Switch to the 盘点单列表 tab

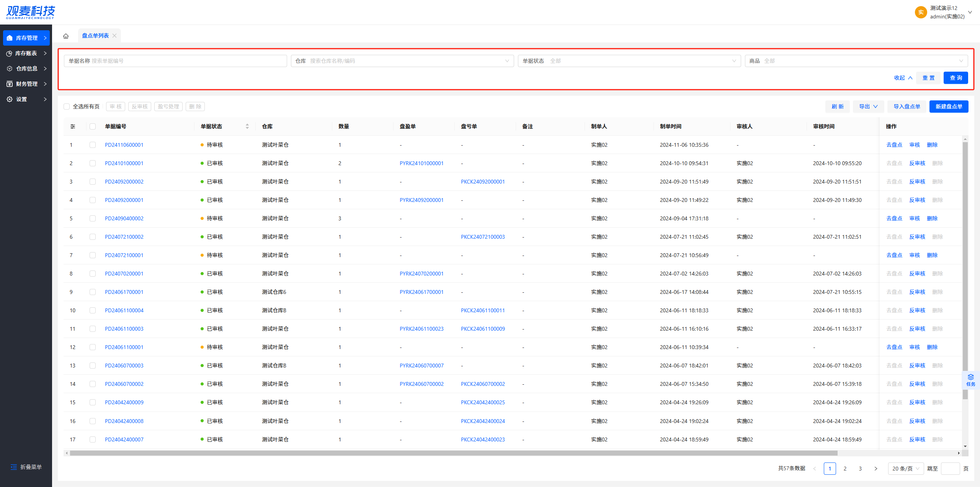point(95,36)
